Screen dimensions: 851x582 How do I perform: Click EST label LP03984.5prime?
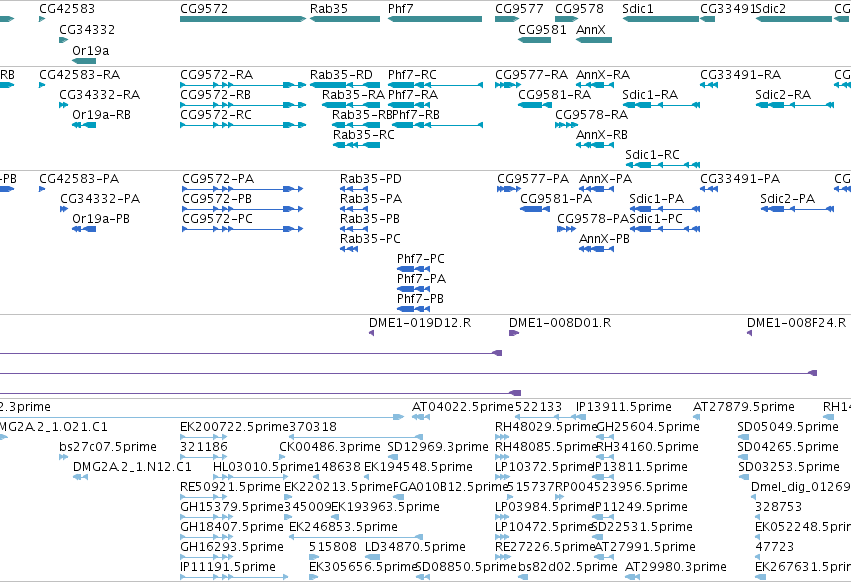(545, 507)
